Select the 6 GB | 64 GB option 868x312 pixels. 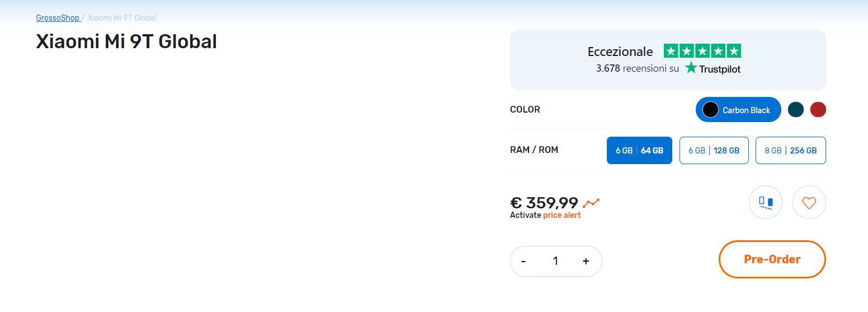click(x=639, y=151)
